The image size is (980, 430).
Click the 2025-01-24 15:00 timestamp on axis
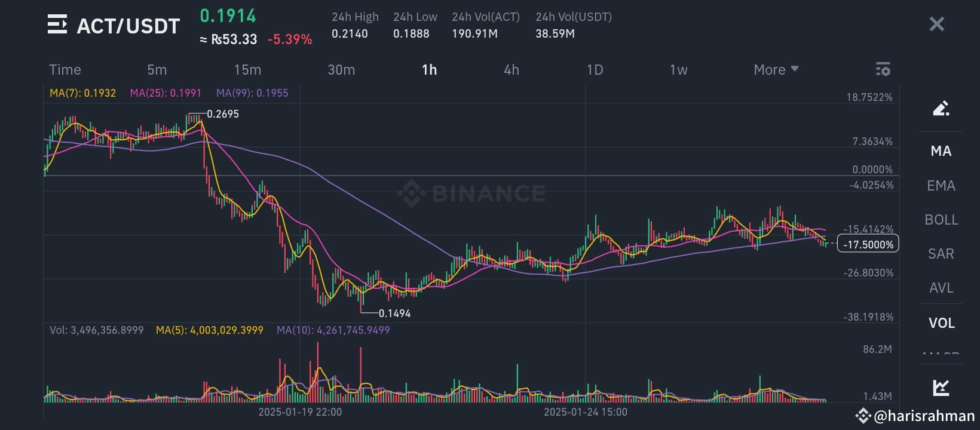[586, 411]
